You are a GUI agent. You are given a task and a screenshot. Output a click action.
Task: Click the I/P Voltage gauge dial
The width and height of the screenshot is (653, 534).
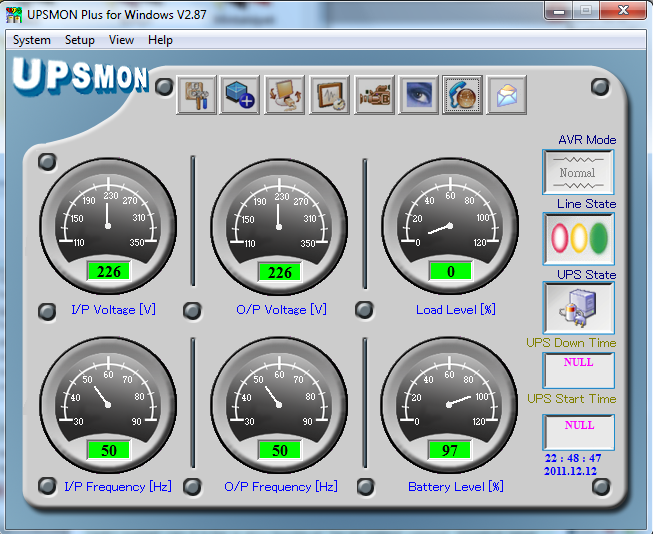tap(108, 226)
